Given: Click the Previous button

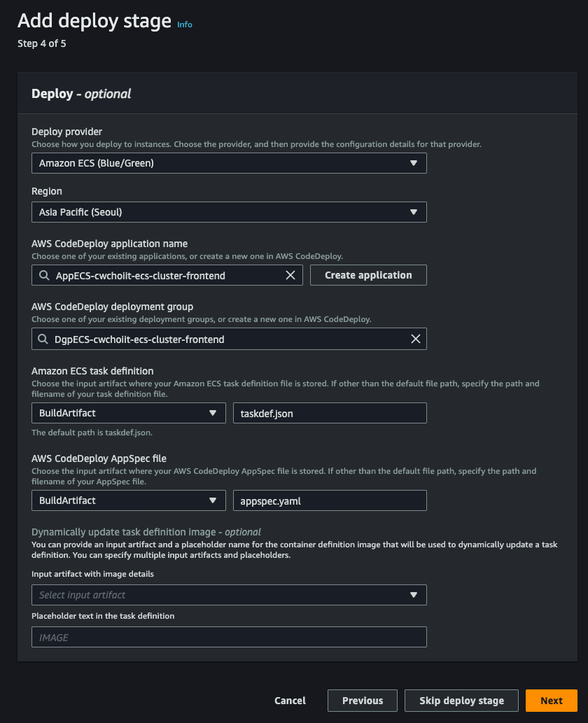Looking at the screenshot, I should coord(362,701).
